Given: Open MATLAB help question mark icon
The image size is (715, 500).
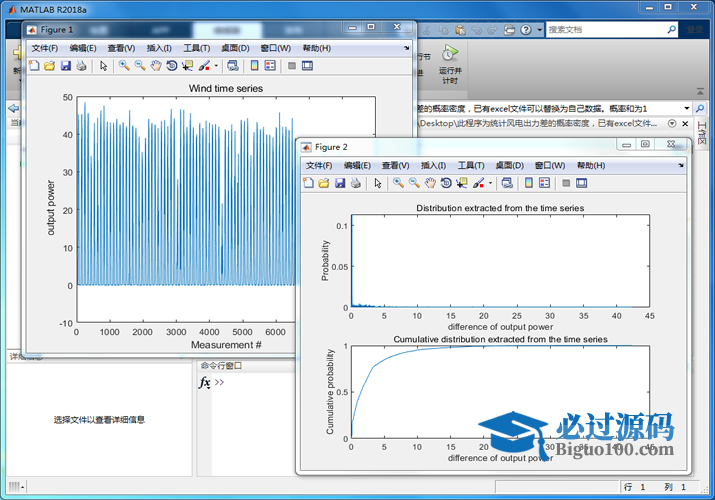Looking at the screenshot, I should (525, 30).
